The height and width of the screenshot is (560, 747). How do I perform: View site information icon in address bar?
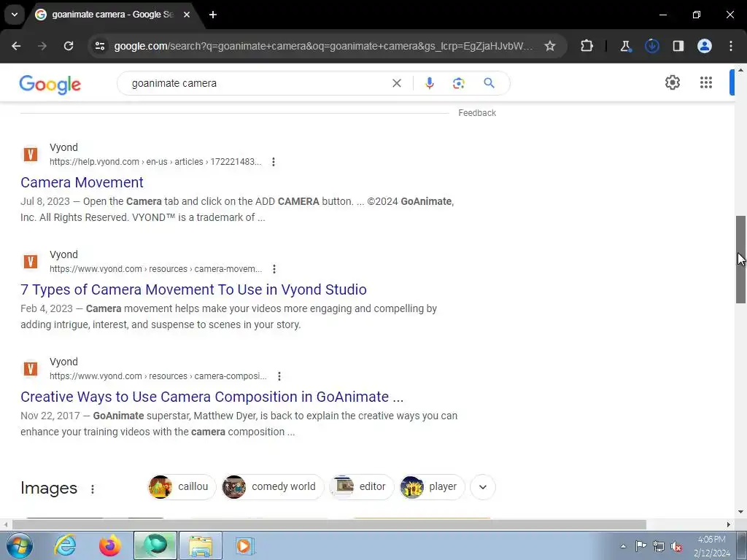click(100, 46)
